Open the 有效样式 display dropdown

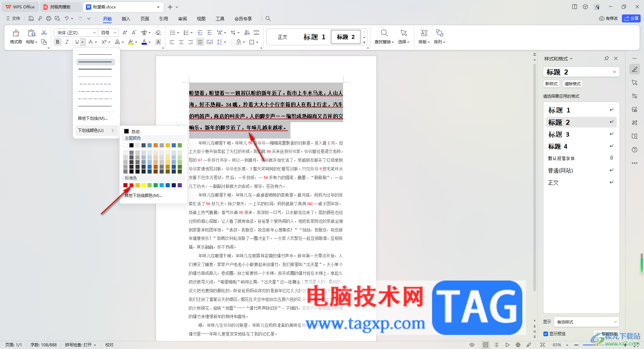click(x=586, y=322)
